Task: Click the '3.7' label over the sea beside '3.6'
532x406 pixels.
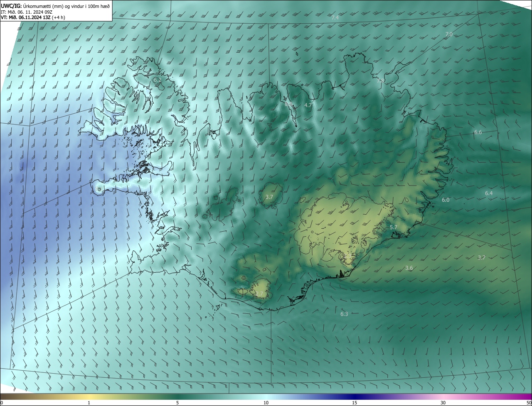Action: tap(481, 258)
